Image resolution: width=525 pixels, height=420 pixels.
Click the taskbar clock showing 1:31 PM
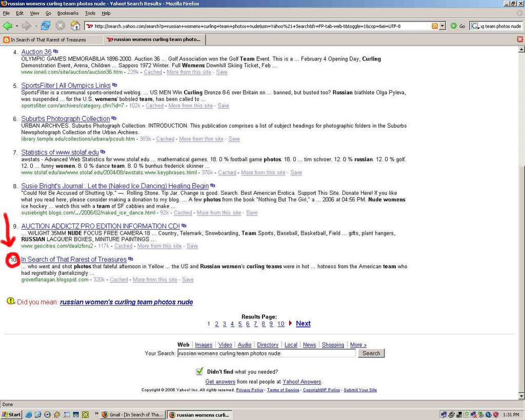click(511, 415)
